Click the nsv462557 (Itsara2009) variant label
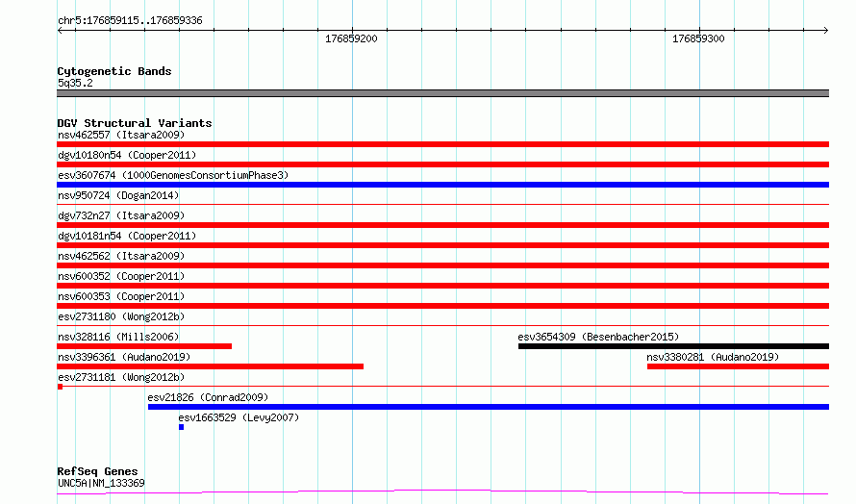 pos(121,135)
